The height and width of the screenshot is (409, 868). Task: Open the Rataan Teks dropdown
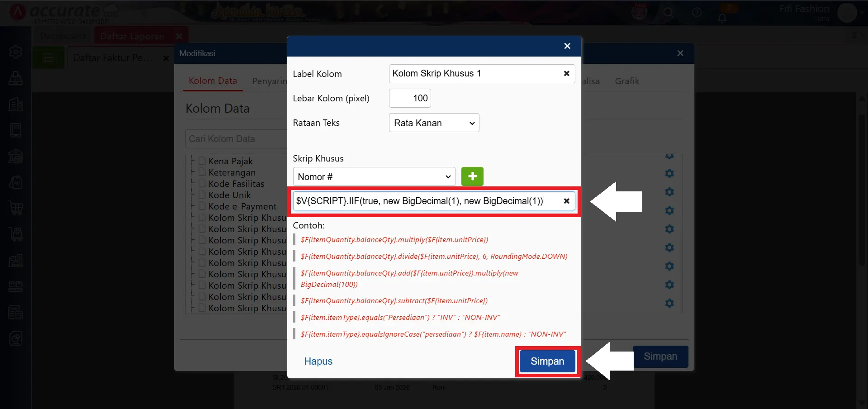tap(434, 123)
